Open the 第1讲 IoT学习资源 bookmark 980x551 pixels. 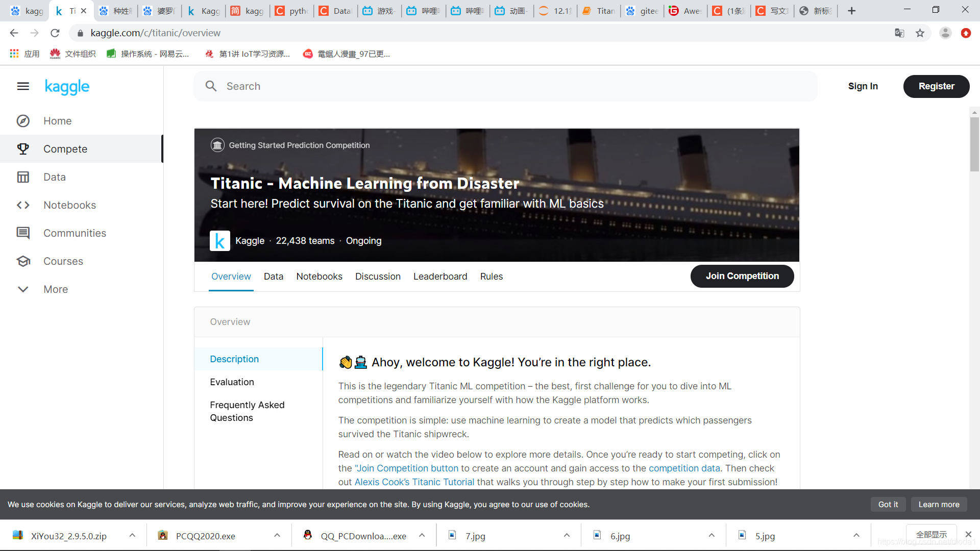(x=247, y=54)
